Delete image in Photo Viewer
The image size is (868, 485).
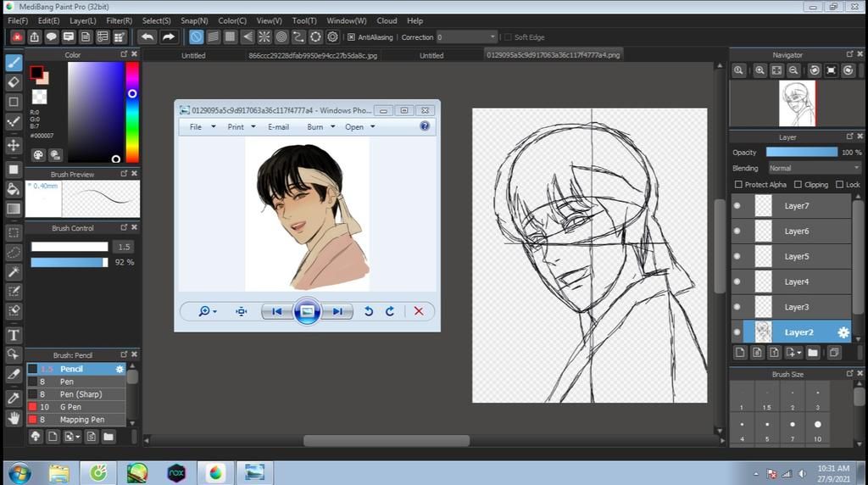(x=419, y=311)
